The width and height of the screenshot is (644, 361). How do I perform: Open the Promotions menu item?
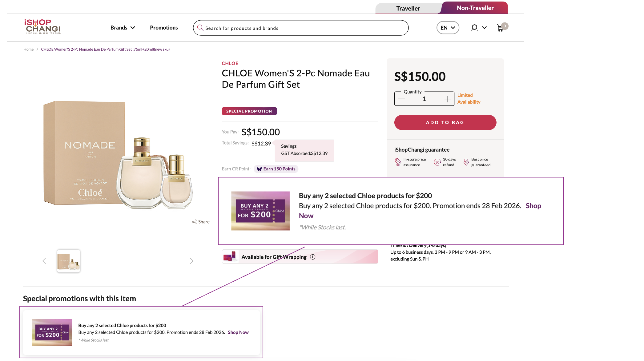pos(164,28)
